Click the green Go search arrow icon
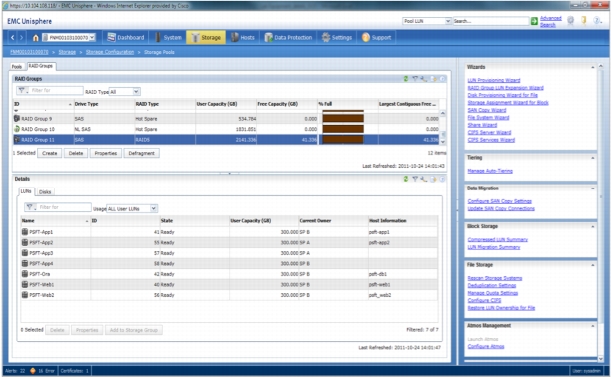This screenshot has height=379, width=612. 534,21
